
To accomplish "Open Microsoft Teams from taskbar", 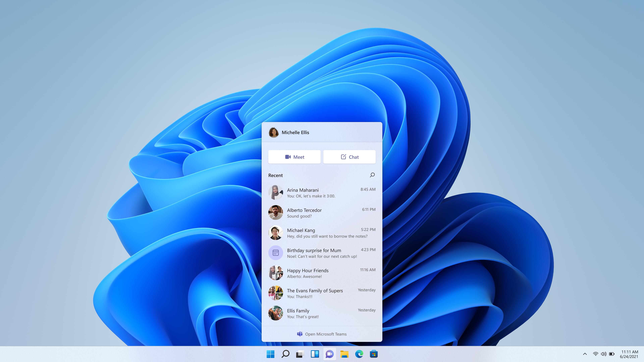I will (x=330, y=354).
